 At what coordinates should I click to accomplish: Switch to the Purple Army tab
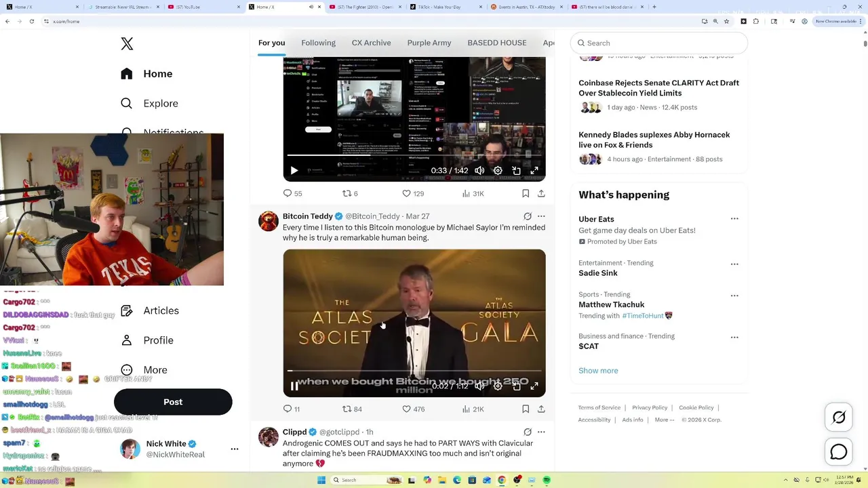[429, 43]
